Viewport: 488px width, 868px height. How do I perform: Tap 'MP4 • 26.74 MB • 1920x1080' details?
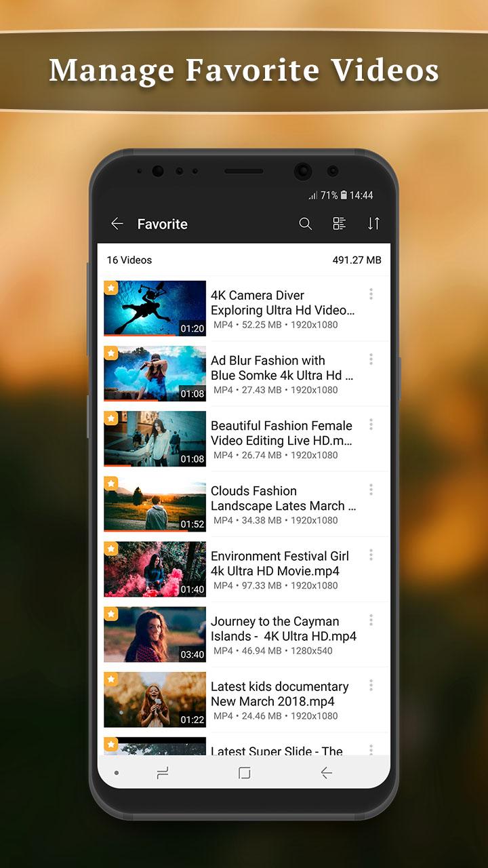tap(276, 455)
